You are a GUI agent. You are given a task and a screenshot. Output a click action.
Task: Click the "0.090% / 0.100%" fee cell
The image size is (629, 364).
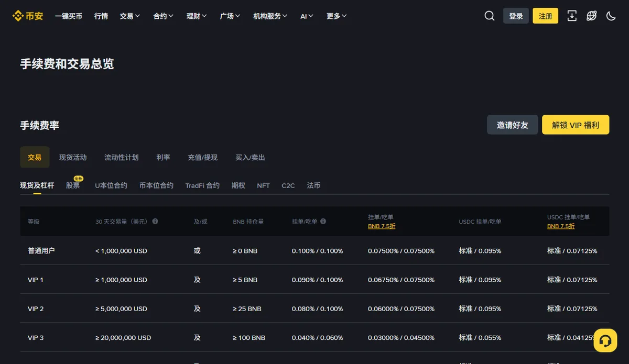(317, 280)
